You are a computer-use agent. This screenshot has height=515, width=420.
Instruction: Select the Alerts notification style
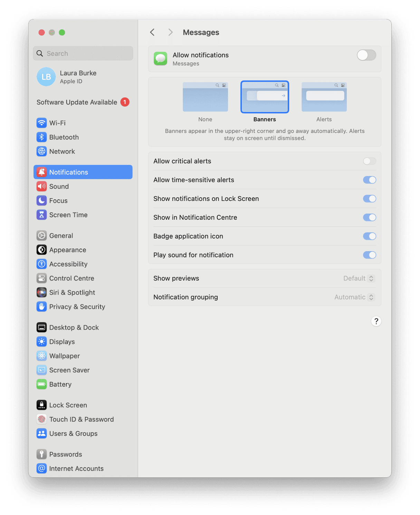pyautogui.click(x=324, y=97)
